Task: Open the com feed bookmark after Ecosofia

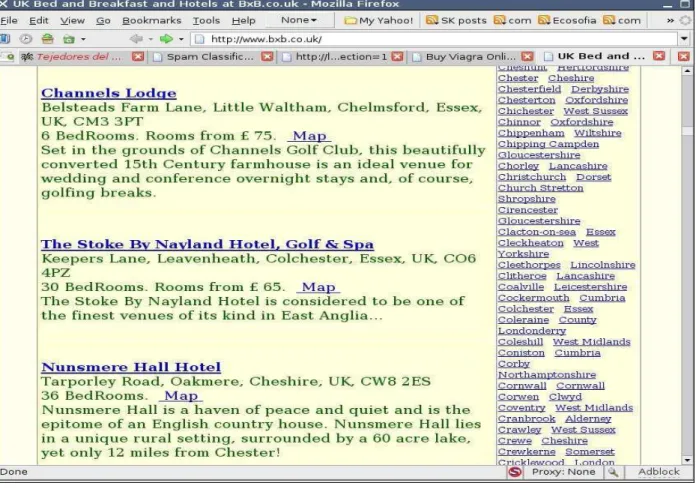Action: [622, 20]
